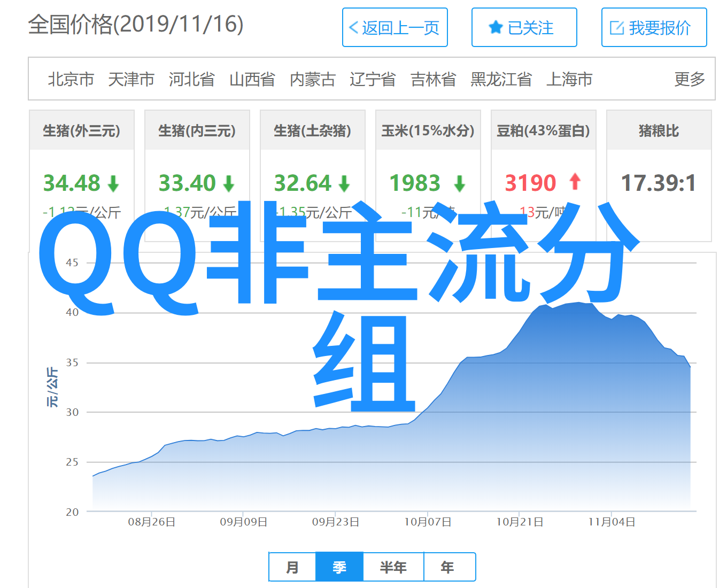The width and height of the screenshot is (727, 588).
Task: Click the red up arrow beside 3190
Action: coord(575,181)
